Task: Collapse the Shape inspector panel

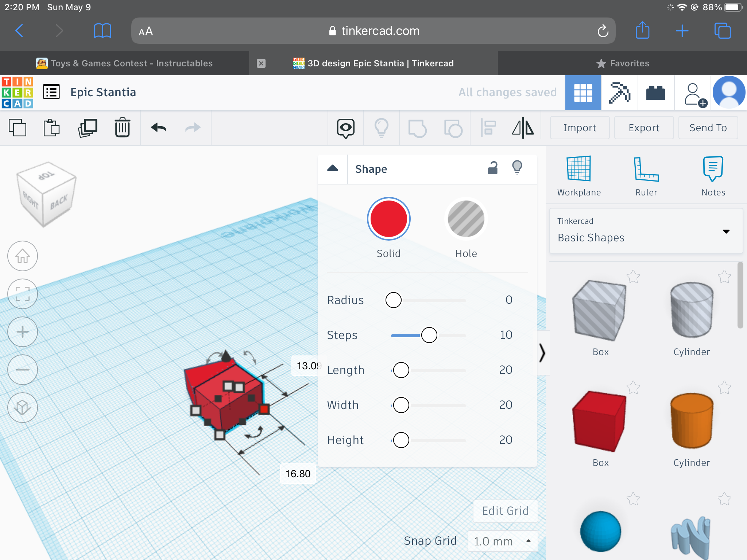Action: [332, 168]
